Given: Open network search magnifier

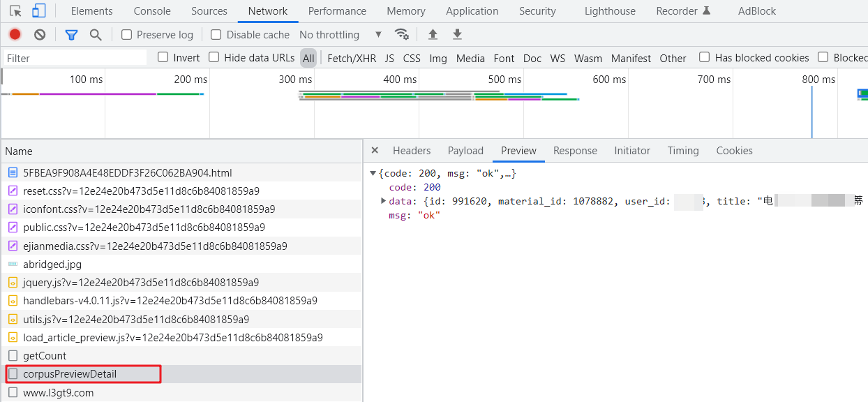Looking at the screenshot, I should [x=96, y=34].
